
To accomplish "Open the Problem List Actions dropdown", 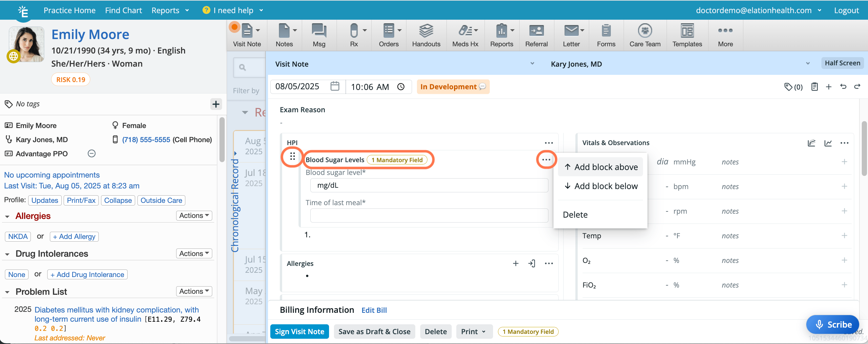I will pyautogui.click(x=194, y=291).
